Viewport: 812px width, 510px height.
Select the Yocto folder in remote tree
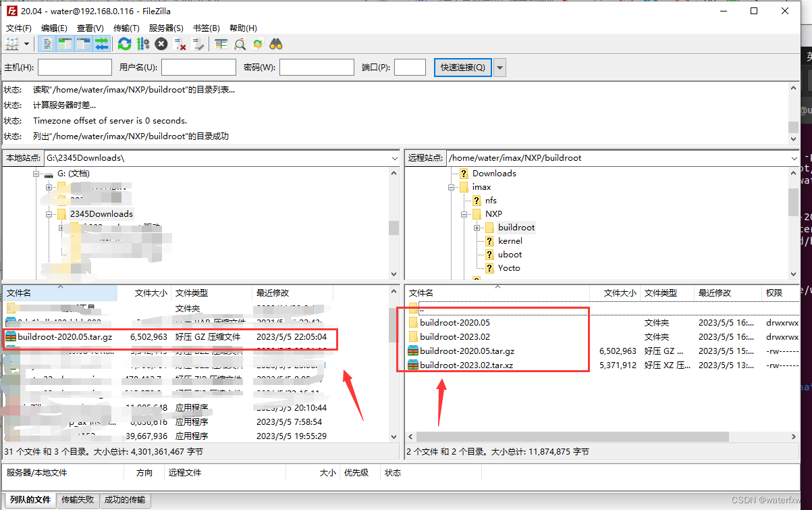(x=509, y=267)
